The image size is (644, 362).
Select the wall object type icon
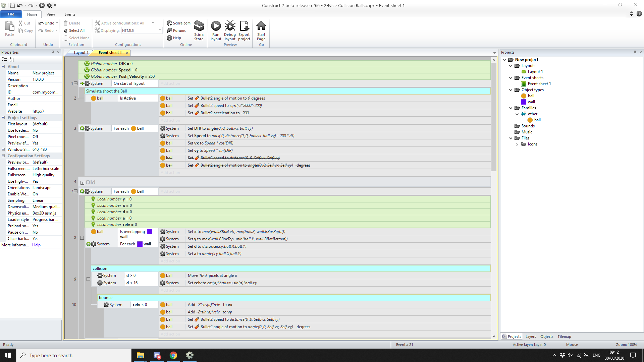point(524,102)
